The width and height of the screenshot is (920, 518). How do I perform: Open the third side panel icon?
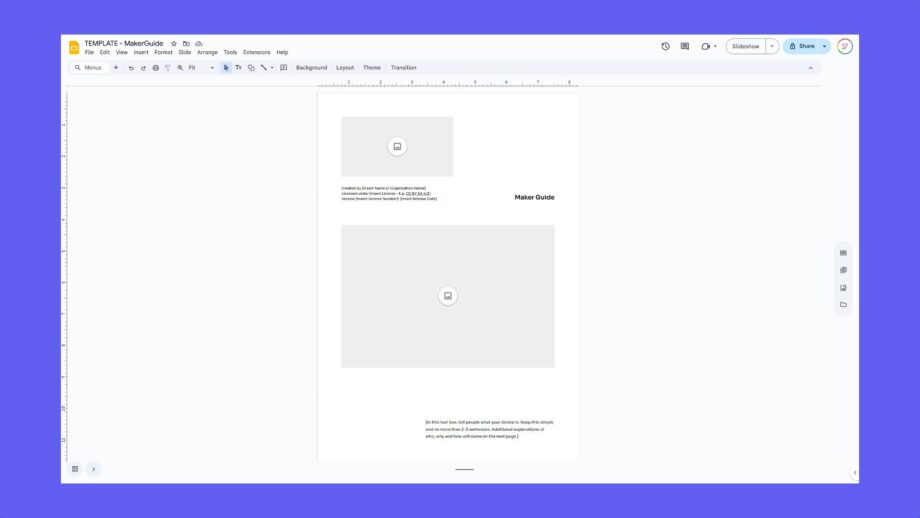843,287
